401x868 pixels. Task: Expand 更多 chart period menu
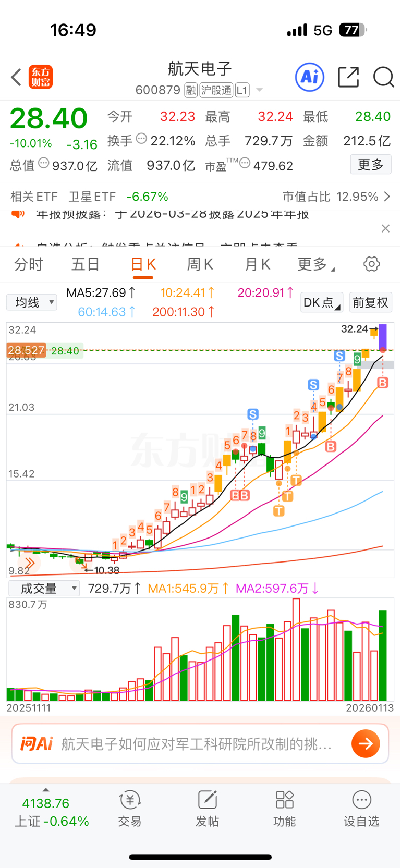pos(316,264)
